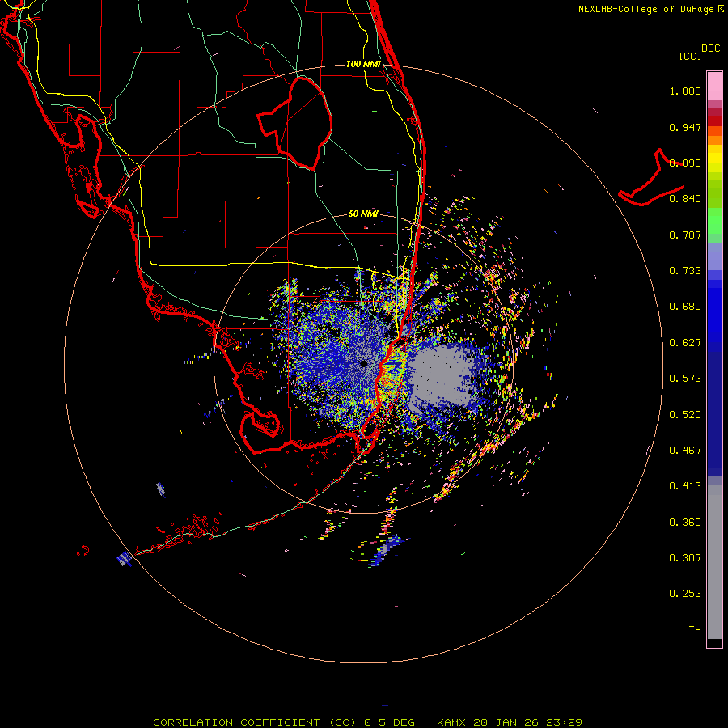Select the 0.733 legend value

click(x=685, y=271)
